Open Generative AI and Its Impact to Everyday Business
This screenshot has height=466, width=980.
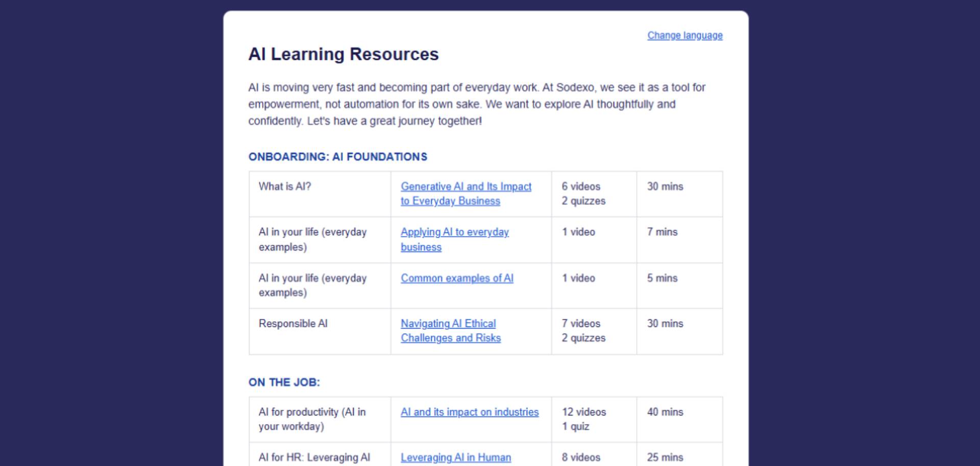tap(466, 194)
